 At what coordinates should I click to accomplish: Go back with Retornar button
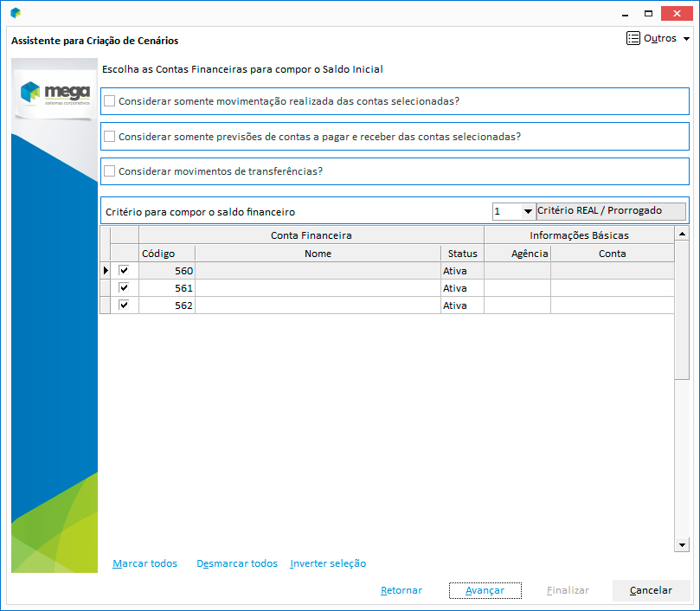click(x=401, y=590)
